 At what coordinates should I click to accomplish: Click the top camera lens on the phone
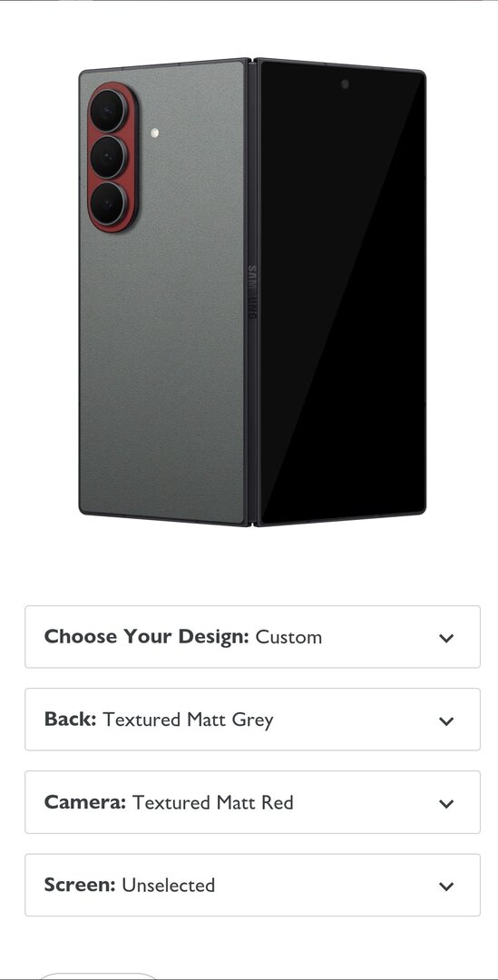click(108, 111)
